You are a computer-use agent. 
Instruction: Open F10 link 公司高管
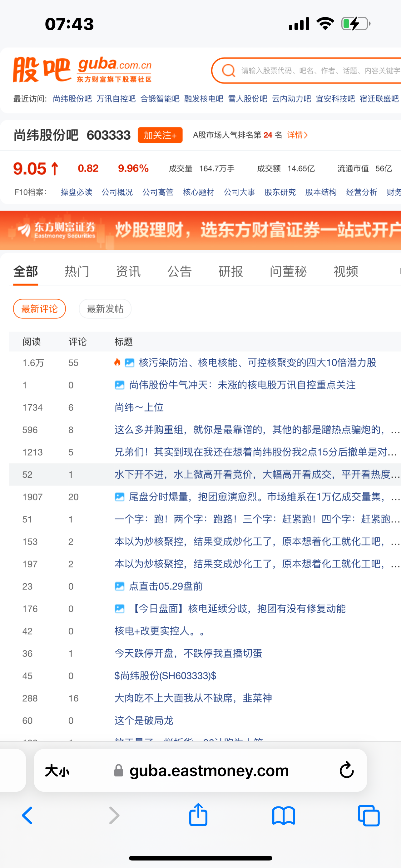(158, 192)
